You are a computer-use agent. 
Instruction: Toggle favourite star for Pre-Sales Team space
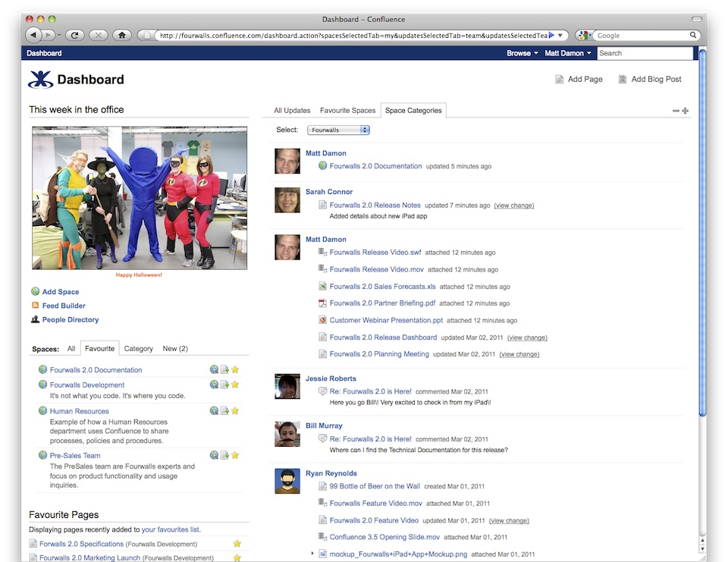tap(235, 456)
